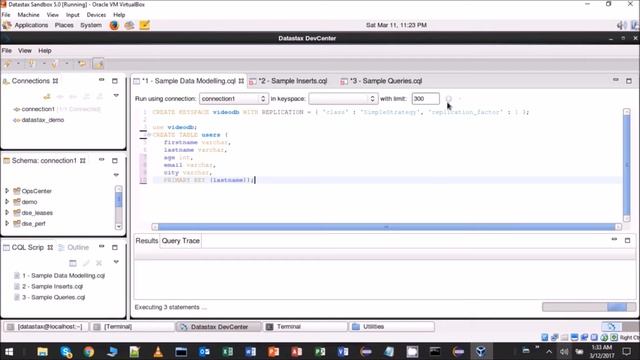Launch Chrome from the Windows taskbar
Image resolution: width=640 pixels, height=360 pixels.
89,351
